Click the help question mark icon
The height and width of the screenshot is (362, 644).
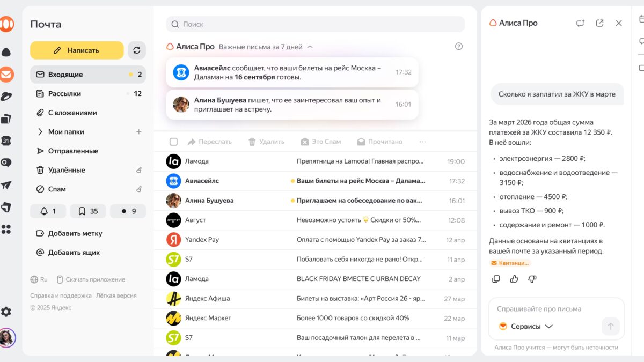[x=458, y=47]
